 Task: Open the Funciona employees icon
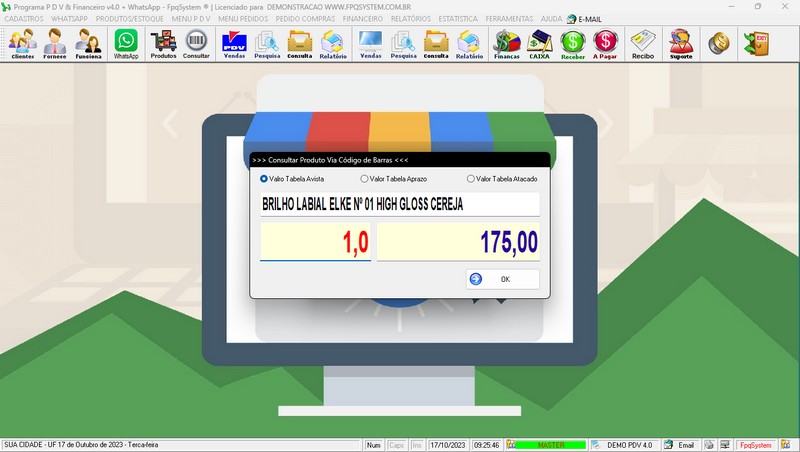click(x=88, y=44)
